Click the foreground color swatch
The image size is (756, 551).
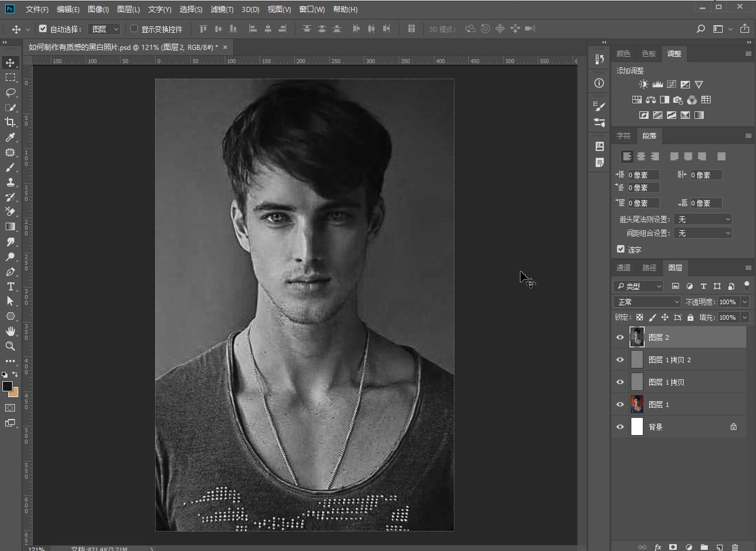tap(7, 386)
